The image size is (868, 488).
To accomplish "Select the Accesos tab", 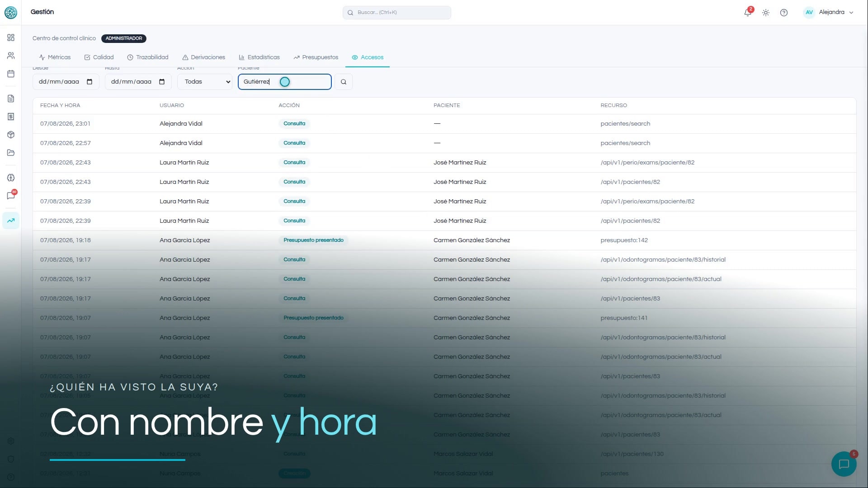I will point(368,57).
